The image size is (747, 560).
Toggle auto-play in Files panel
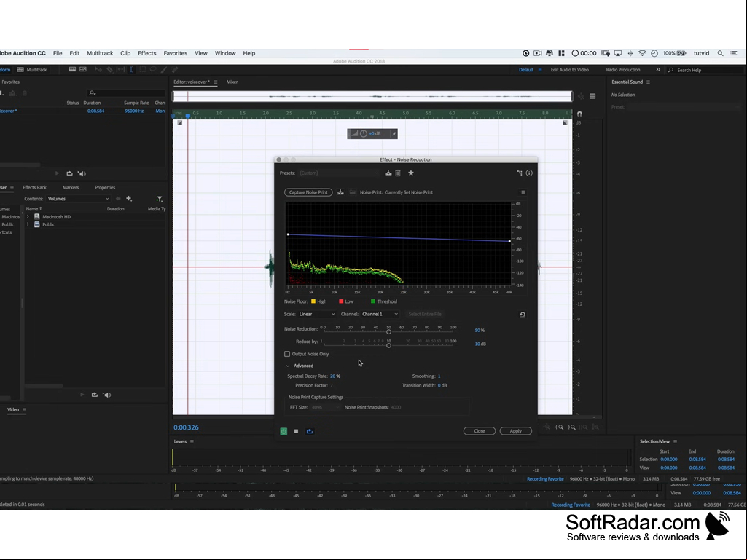(x=82, y=173)
